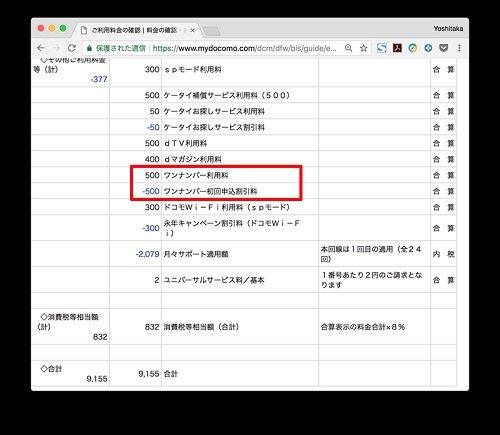Select ｓｐモード利用料 row text
The width and height of the screenshot is (500, 435).
click(193, 70)
